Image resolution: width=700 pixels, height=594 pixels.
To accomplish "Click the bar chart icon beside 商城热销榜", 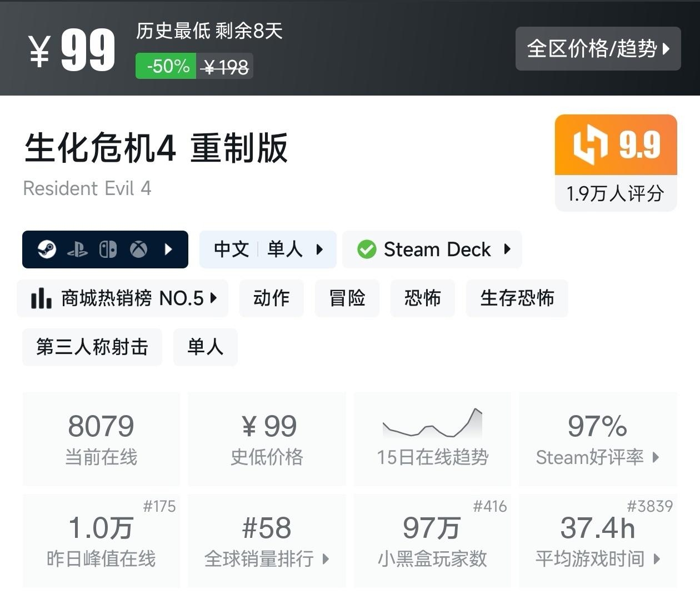I will (x=41, y=298).
